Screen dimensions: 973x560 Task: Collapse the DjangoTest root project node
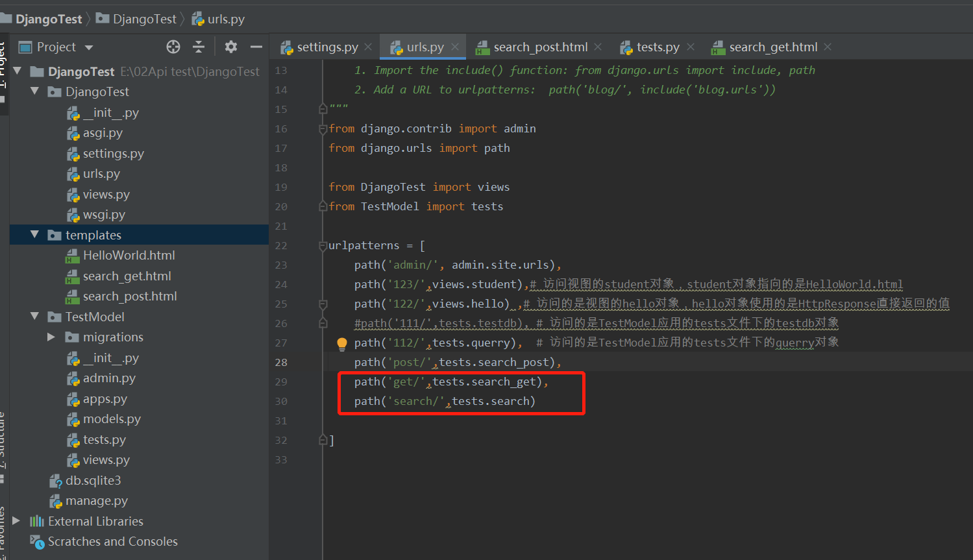pos(18,71)
